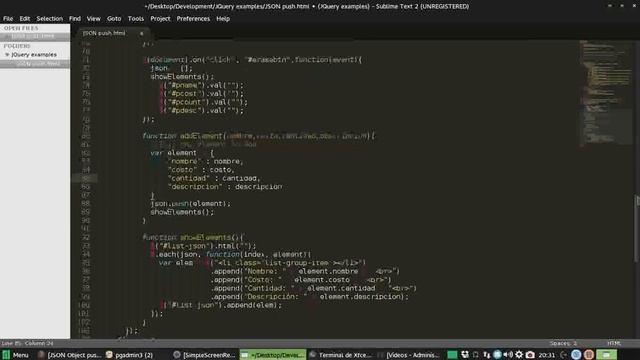The width and height of the screenshot is (640, 360).
Task: Click the orange circular icon in the tray
Action: pos(589,355)
